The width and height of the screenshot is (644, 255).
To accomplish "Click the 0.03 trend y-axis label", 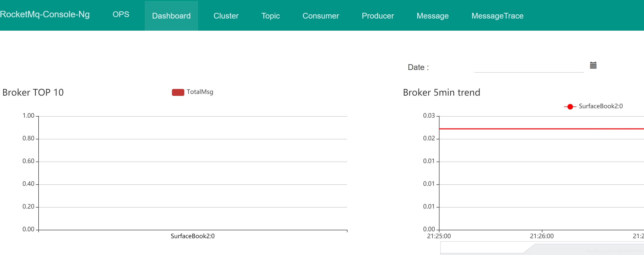I will (429, 116).
